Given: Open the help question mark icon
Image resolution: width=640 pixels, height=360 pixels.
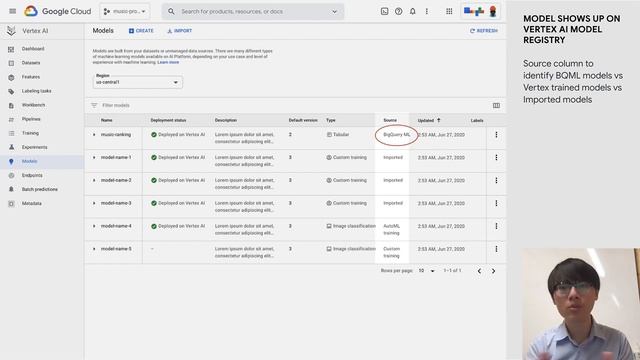Looking at the screenshot, I should (x=398, y=11).
